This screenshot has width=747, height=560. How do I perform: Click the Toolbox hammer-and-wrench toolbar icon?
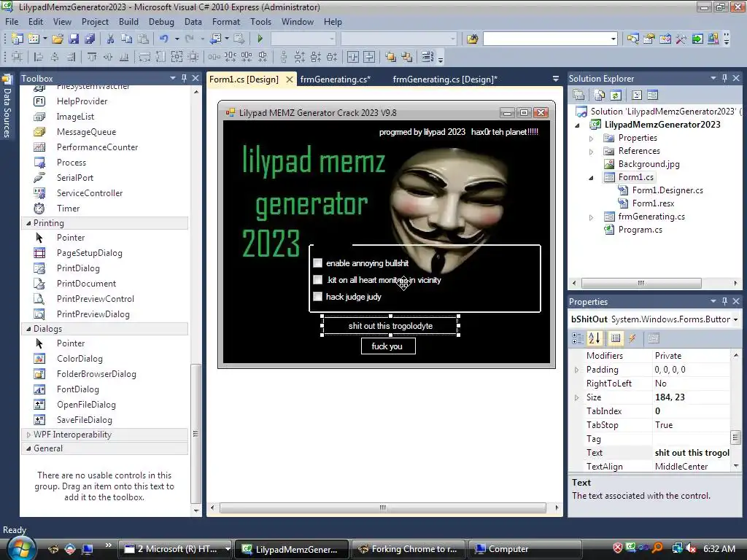coord(681,39)
